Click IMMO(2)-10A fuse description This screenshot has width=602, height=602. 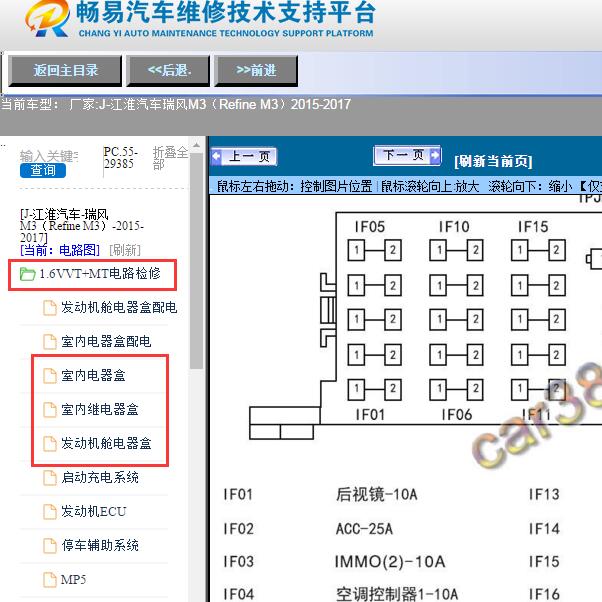390,562
